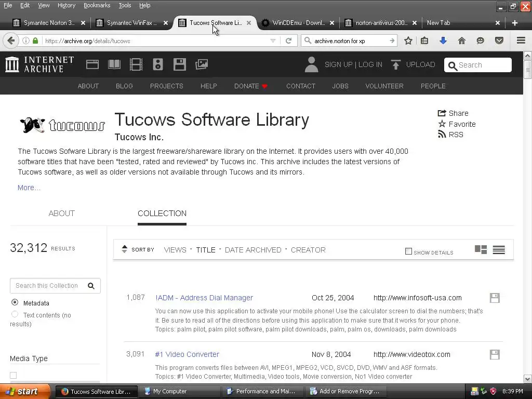
Task: Click Share link
Action: 453,113
